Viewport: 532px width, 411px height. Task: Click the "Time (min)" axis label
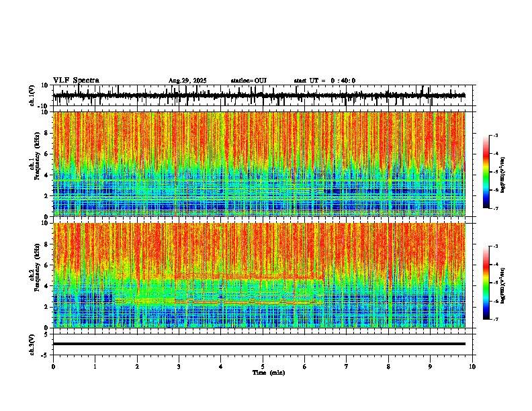pyautogui.click(x=269, y=373)
